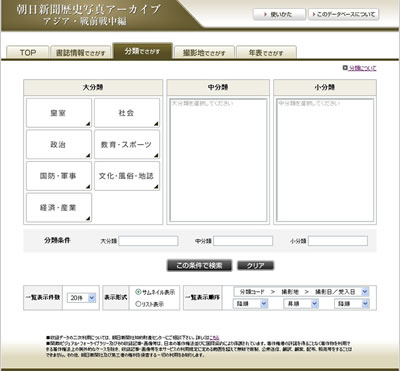
Task: Open the last 降順 dropdown under 撮影日／受入日
Action: [x=352, y=304]
